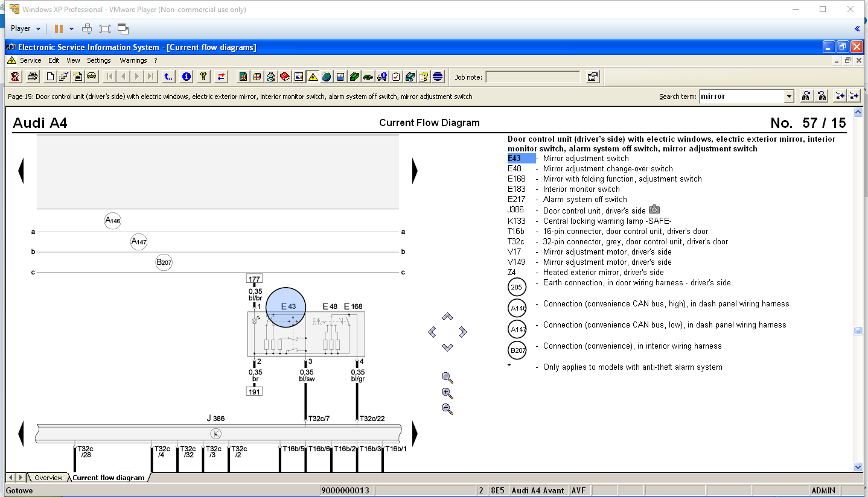Click the '191' reference box in diagram

click(x=254, y=391)
